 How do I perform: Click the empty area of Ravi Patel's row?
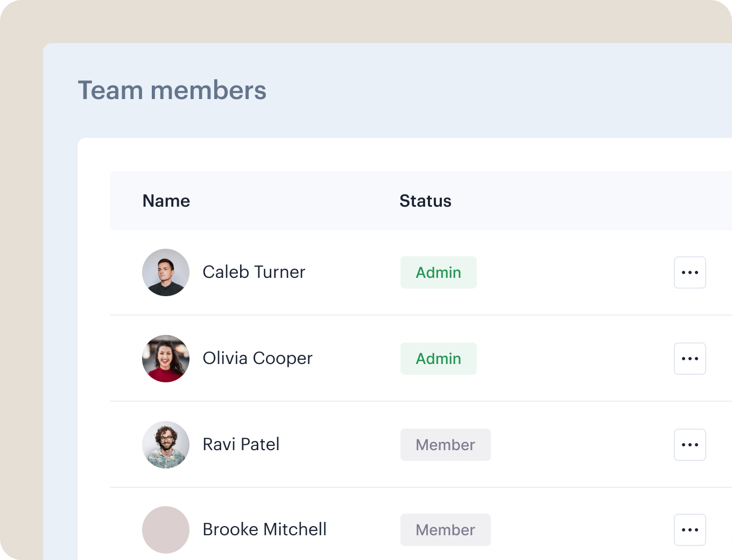click(581, 445)
